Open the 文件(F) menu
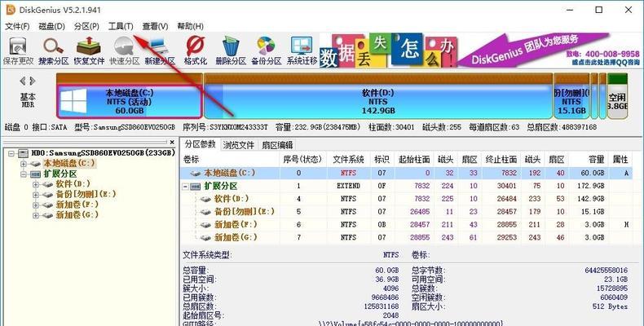This screenshot has height=326, width=644. coord(17,26)
